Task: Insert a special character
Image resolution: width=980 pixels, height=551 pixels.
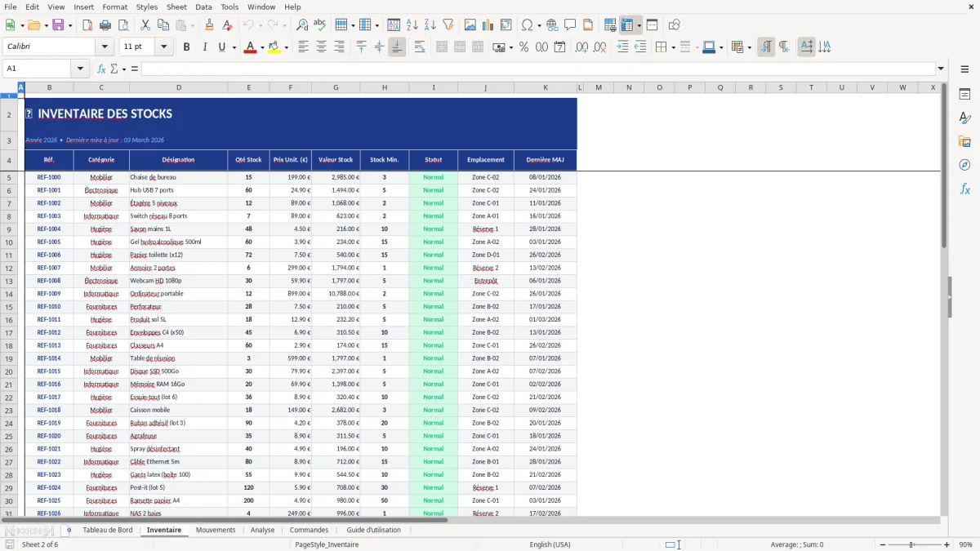Action: 527,24
